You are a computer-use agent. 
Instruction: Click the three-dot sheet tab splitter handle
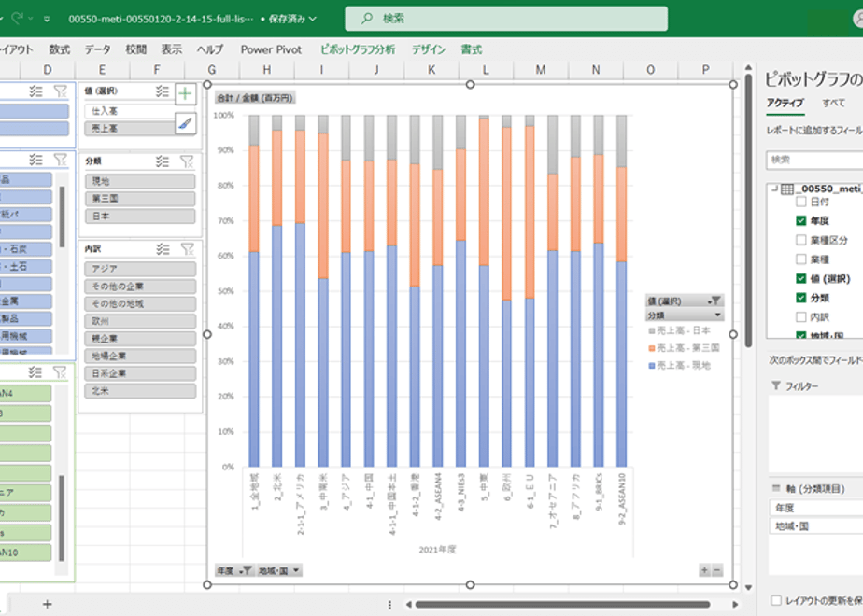(x=389, y=605)
